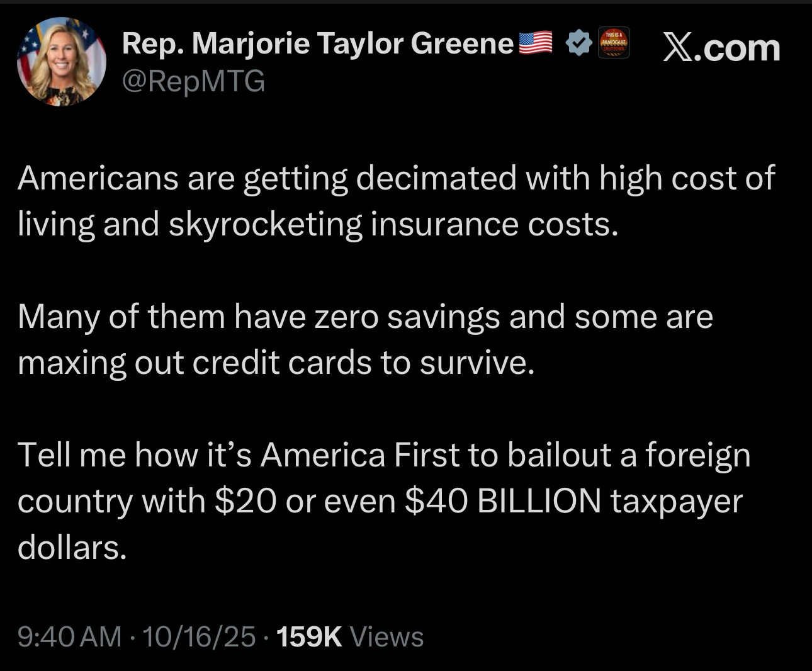Screen dimensions: 812x671
Task: Click the word Views
Action: coord(386,636)
